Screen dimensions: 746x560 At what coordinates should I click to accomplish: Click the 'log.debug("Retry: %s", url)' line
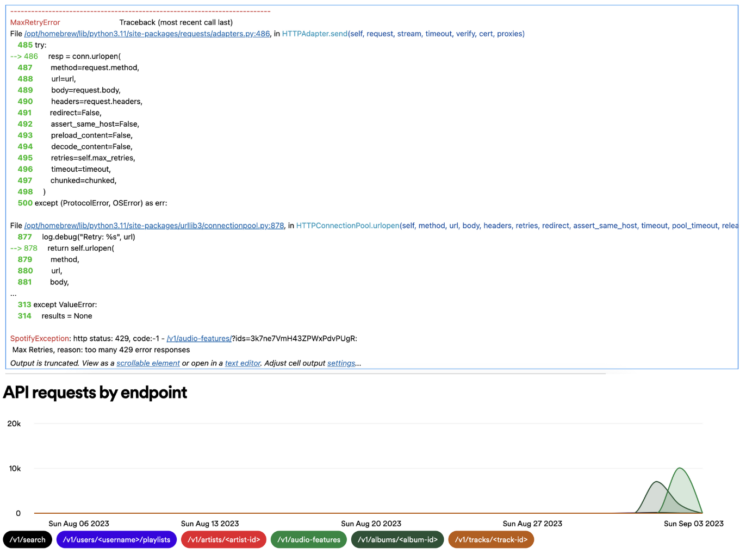point(89,237)
